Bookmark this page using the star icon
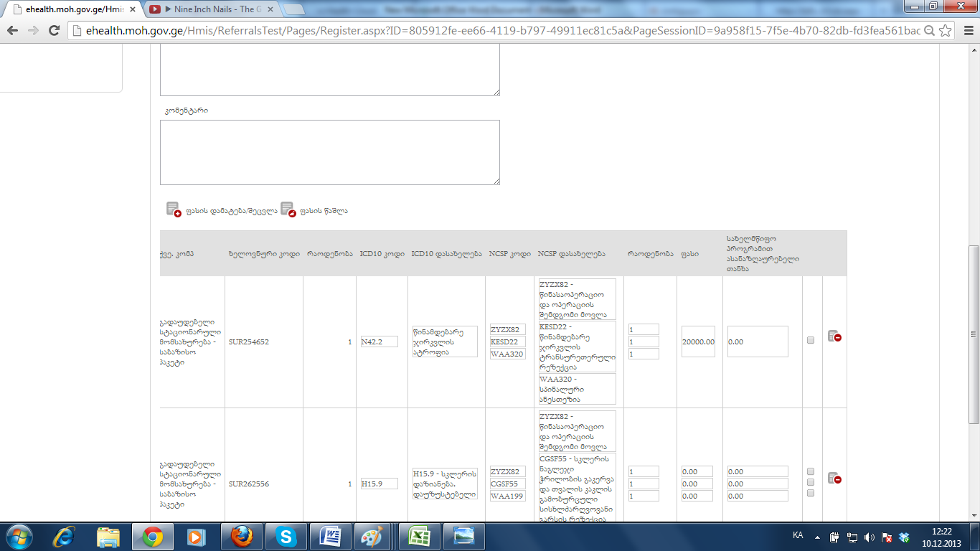Image resolution: width=980 pixels, height=551 pixels. (946, 31)
